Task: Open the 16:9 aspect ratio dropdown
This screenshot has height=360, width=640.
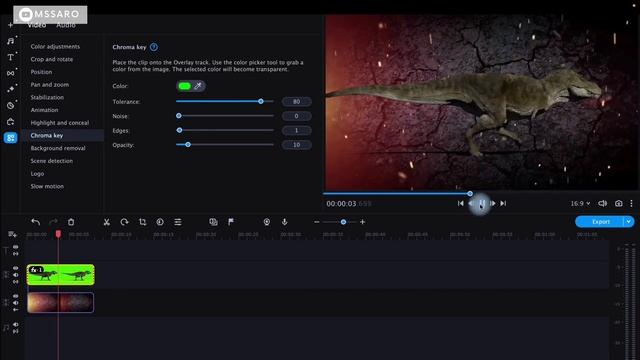Action: (x=580, y=203)
